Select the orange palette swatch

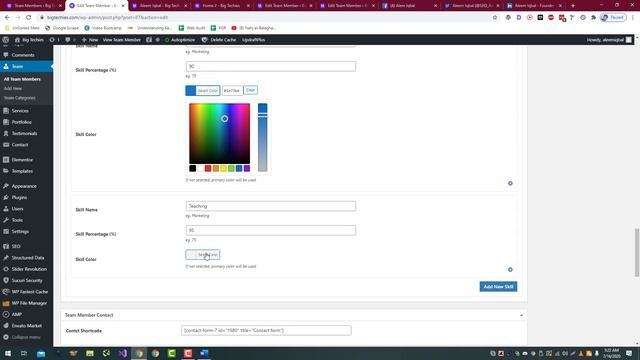[216, 168]
